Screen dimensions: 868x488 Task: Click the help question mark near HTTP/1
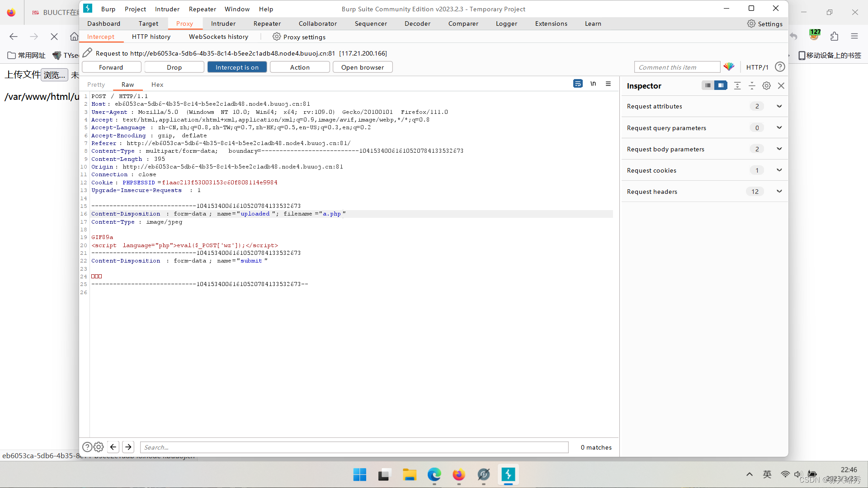tap(779, 67)
